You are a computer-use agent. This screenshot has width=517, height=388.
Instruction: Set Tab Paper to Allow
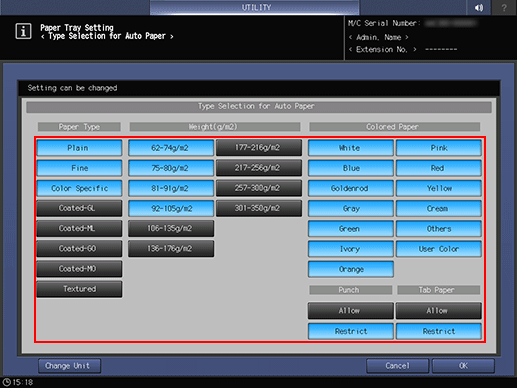(x=439, y=311)
